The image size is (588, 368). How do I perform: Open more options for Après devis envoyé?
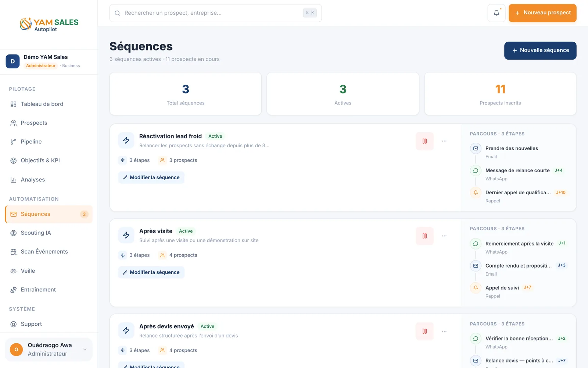tap(444, 331)
